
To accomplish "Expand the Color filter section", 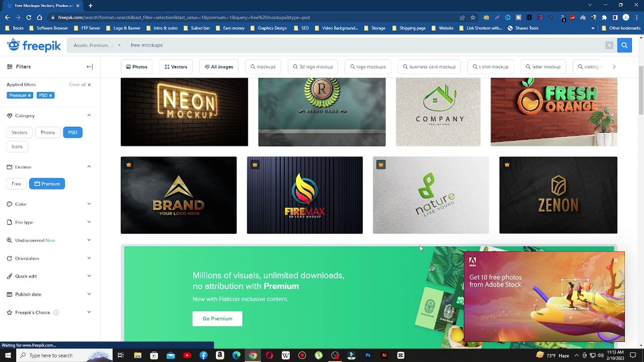I will (x=89, y=204).
